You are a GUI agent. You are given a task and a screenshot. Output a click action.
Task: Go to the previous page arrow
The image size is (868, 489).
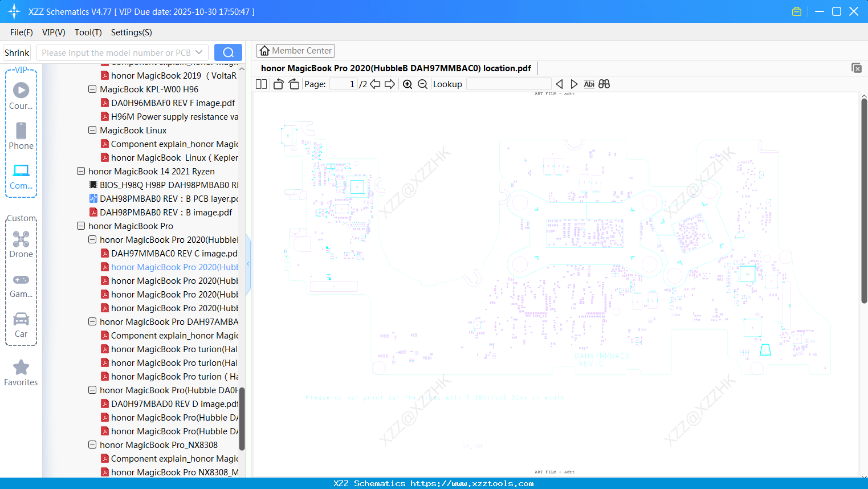(x=375, y=84)
